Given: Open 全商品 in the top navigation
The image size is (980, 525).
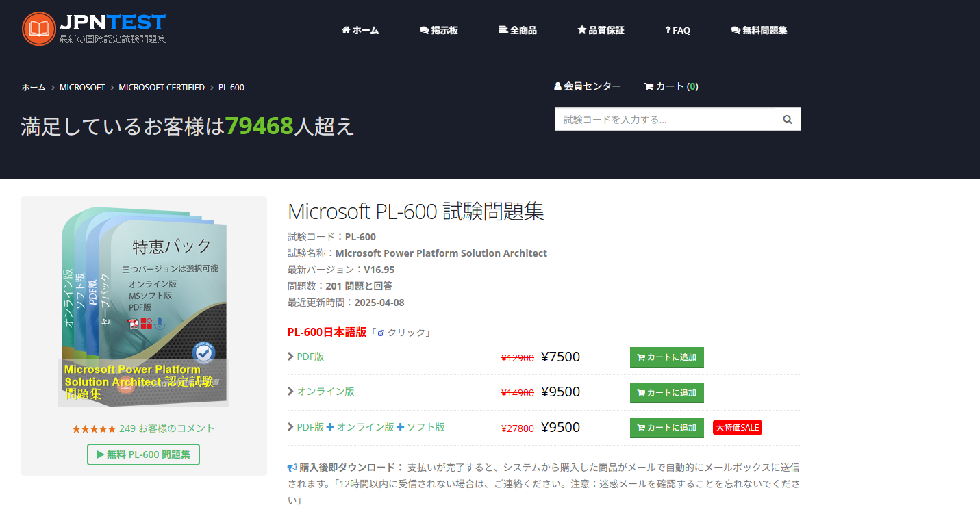Looking at the screenshot, I should [518, 30].
